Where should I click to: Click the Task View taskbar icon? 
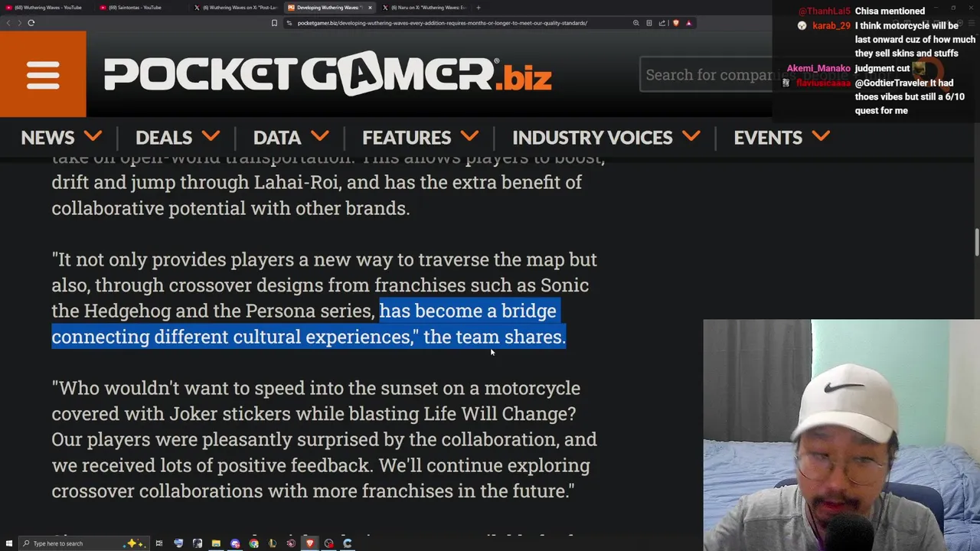pos(159,543)
